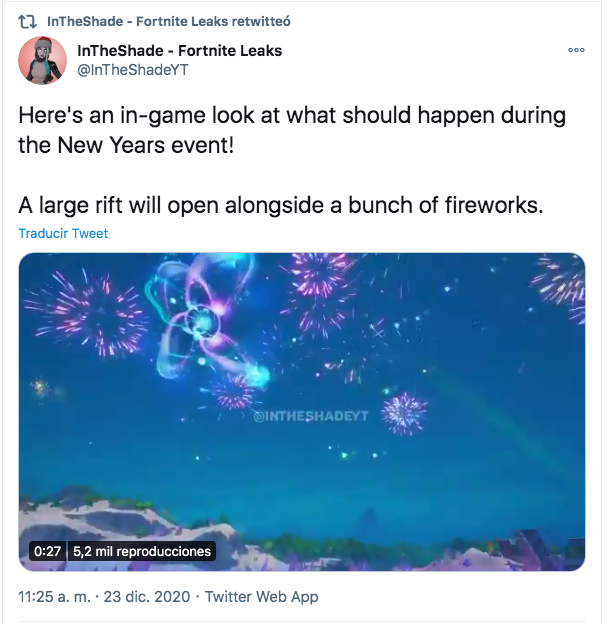Open the 11:25 a. m. timestamp link

(x=55, y=597)
